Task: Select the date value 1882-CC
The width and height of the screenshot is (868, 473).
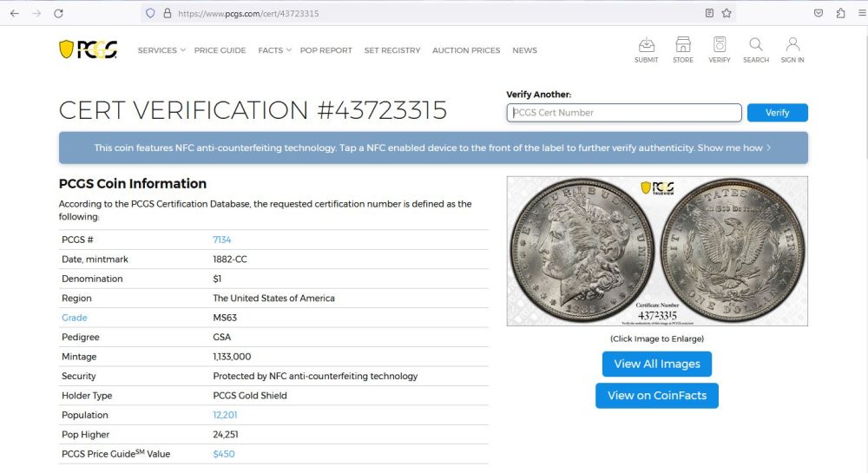Action: (x=230, y=259)
